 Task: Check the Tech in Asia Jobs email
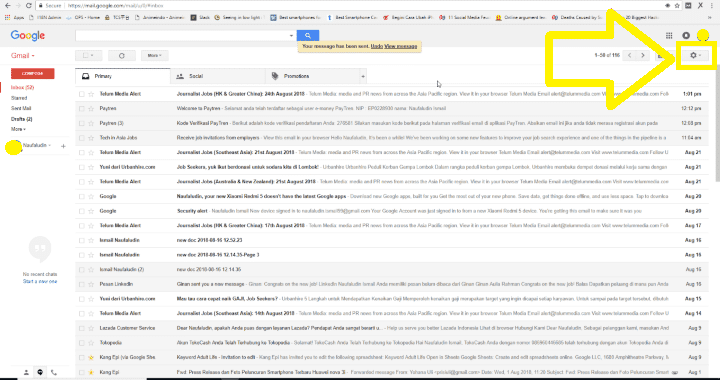81,138
